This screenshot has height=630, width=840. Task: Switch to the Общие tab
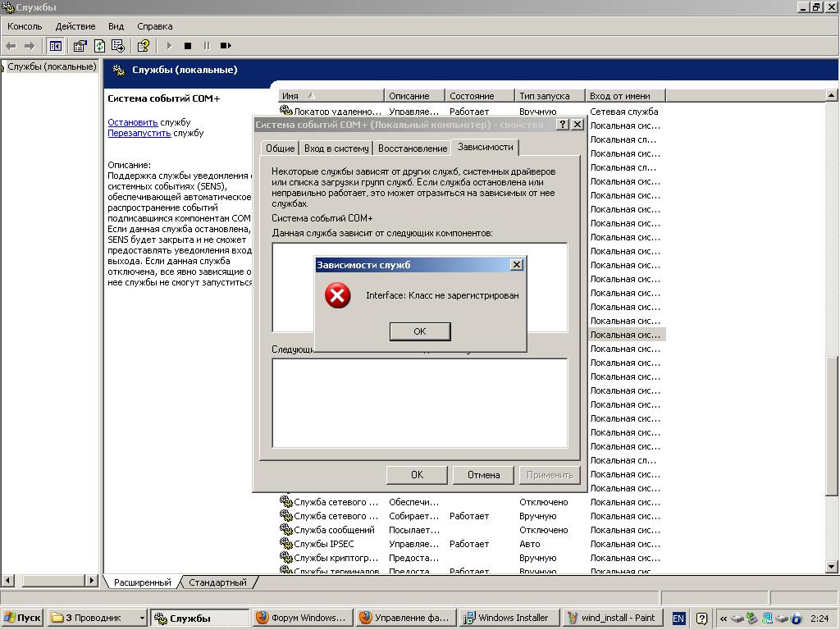tap(280, 148)
